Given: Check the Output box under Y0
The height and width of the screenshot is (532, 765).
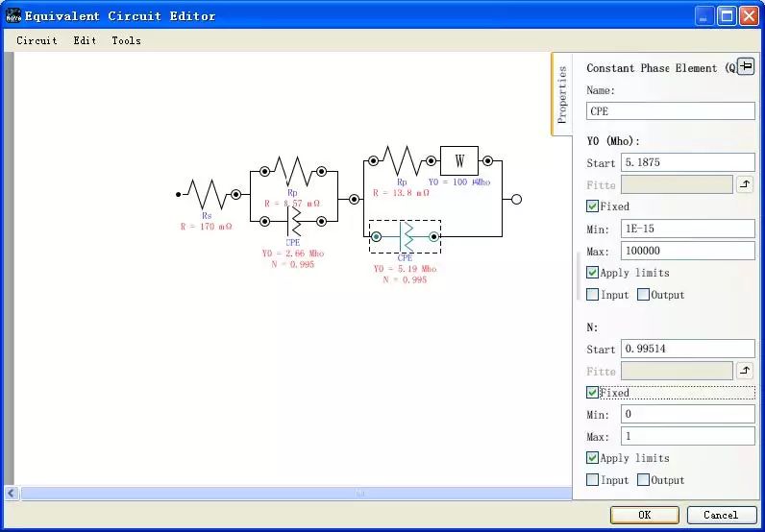Looking at the screenshot, I should (x=644, y=295).
